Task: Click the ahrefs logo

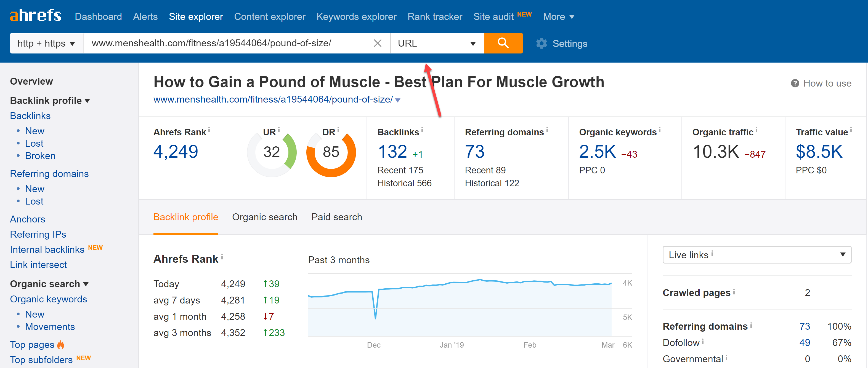Action: [35, 16]
